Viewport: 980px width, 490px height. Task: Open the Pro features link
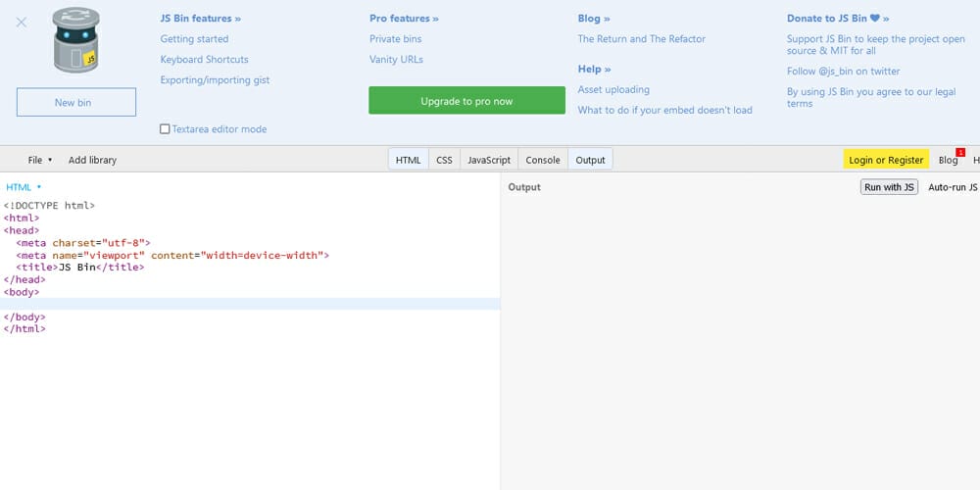tap(405, 18)
